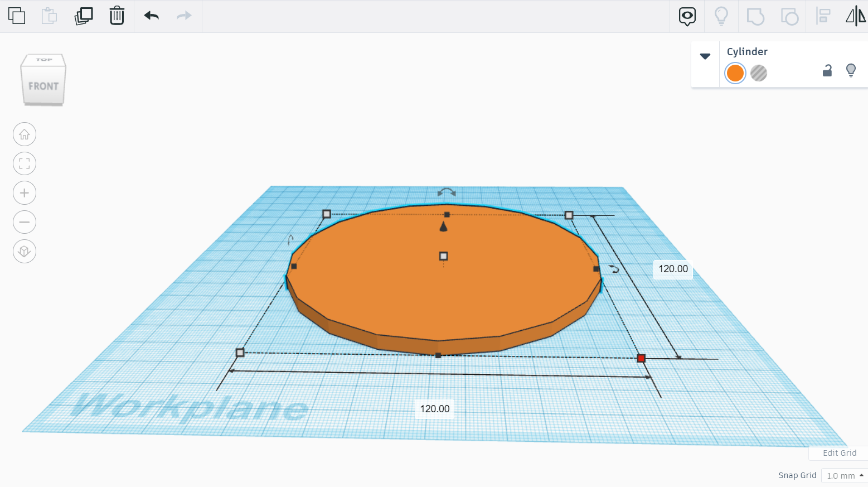Image resolution: width=868 pixels, height=487 pixels.
Task: Collapse the Cylinder inspector panel
Action: coord(705,56)
